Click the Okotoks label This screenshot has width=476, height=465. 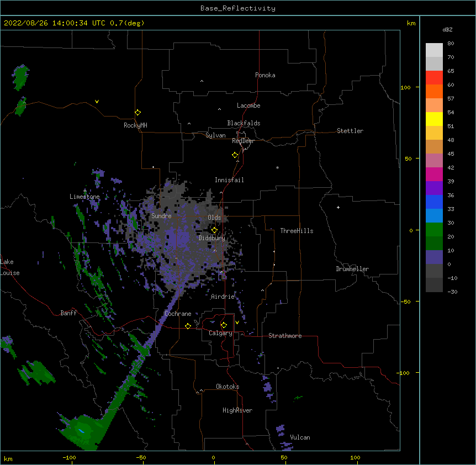[x=228, y=387]
